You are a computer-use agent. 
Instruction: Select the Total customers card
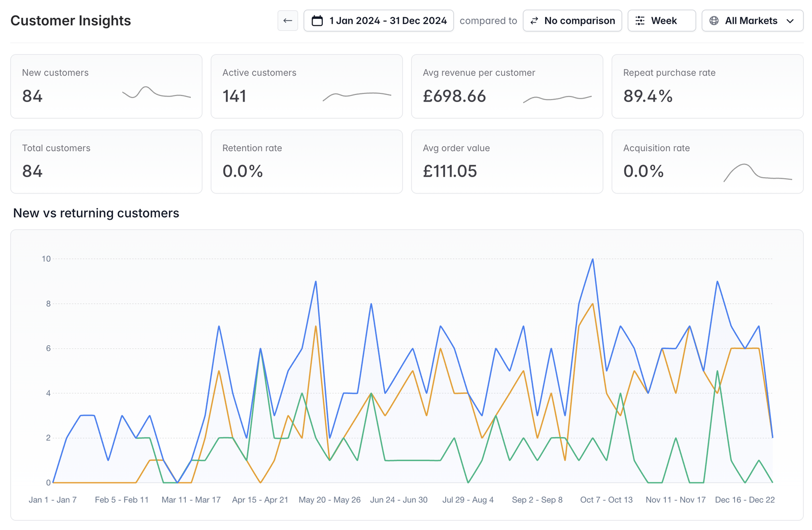107,161
